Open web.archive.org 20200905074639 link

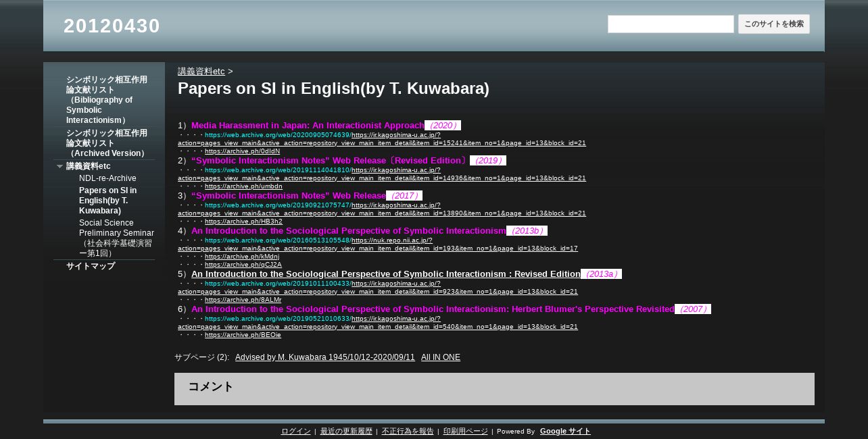click(278, 135)
